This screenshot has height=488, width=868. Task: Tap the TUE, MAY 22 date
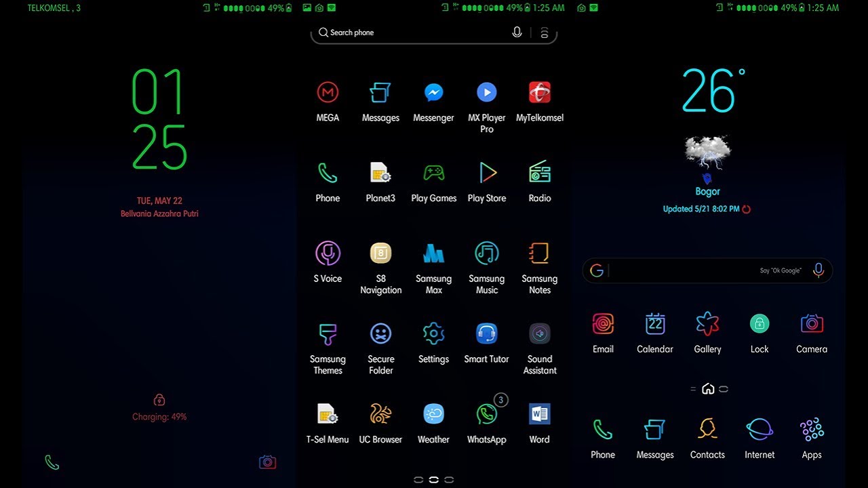click(159, 201)
